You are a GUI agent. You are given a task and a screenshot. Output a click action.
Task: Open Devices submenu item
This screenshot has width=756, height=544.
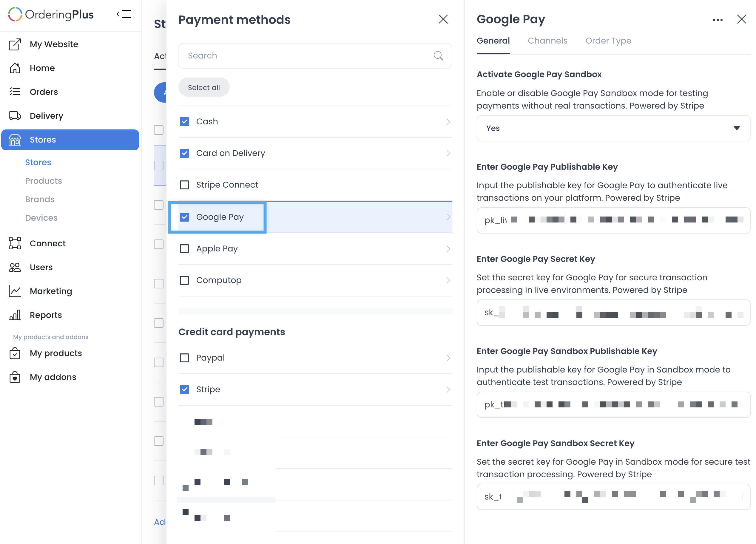pyautogui.click(x=41, y=218)
